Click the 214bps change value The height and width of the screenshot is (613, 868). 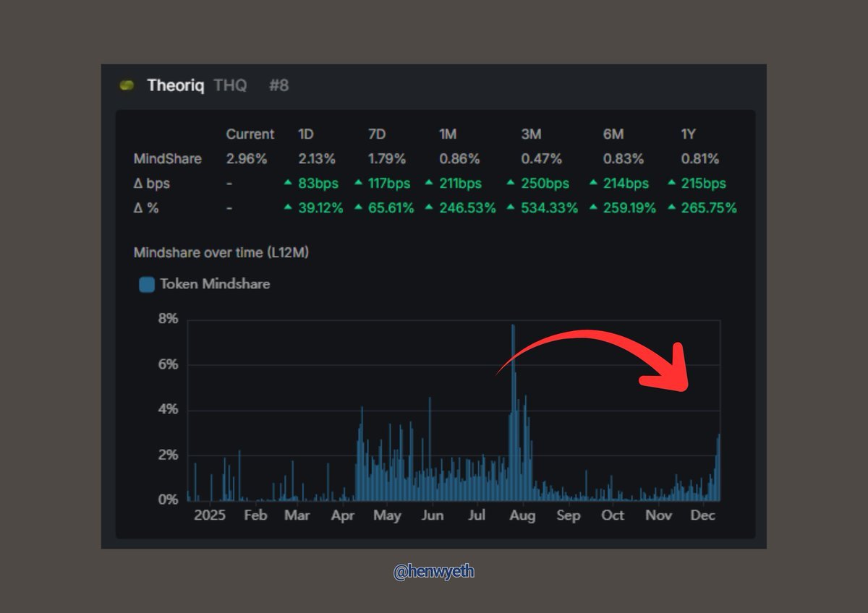(626, 184)
